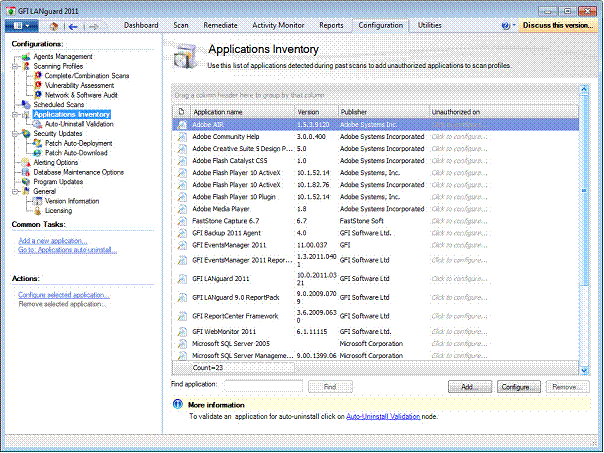Click the Auto-Uninstall Validation tree icon

click(37, 124)
